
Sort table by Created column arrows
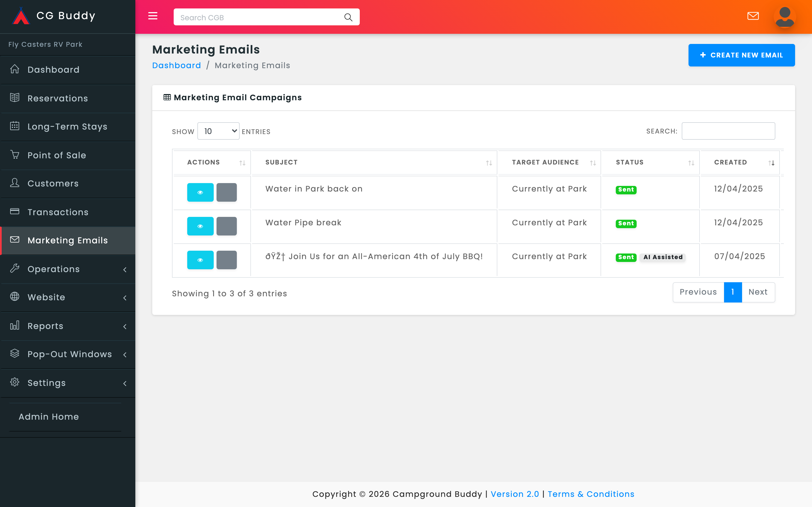(x=771, y=163)
